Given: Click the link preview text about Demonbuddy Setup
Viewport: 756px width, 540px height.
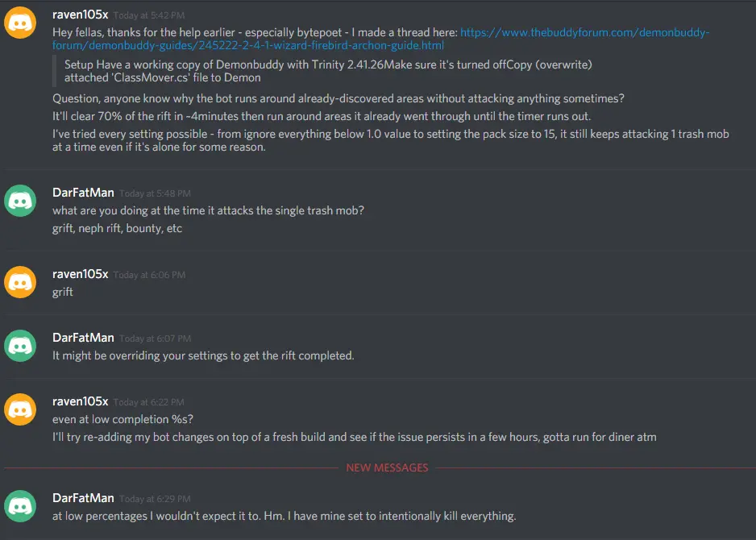Looking at the screenshot, I should (328, 71).
